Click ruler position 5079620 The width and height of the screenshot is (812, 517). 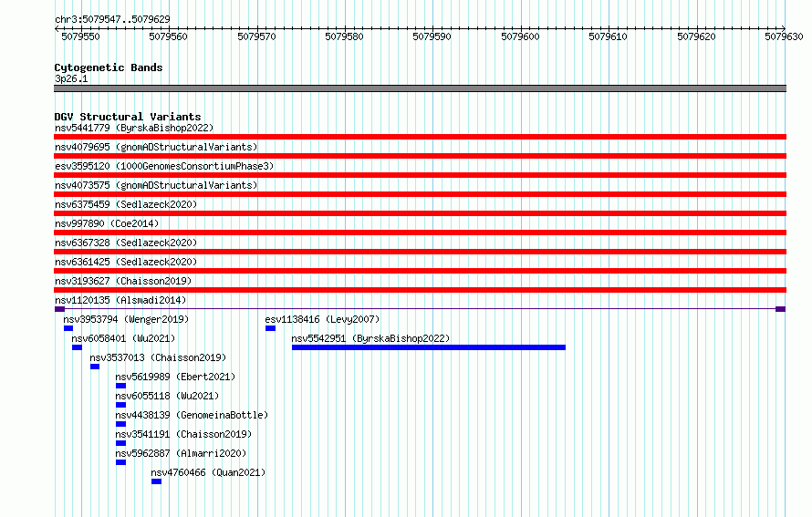tap(696, 36)
